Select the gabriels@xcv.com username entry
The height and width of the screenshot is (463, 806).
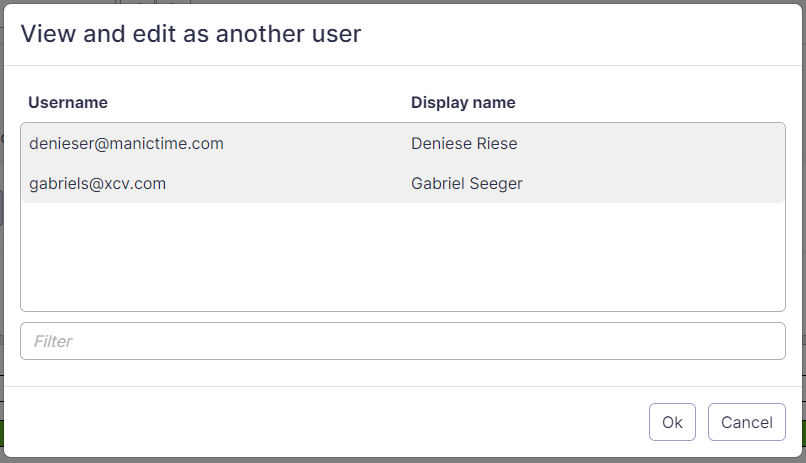click(97, 183)
